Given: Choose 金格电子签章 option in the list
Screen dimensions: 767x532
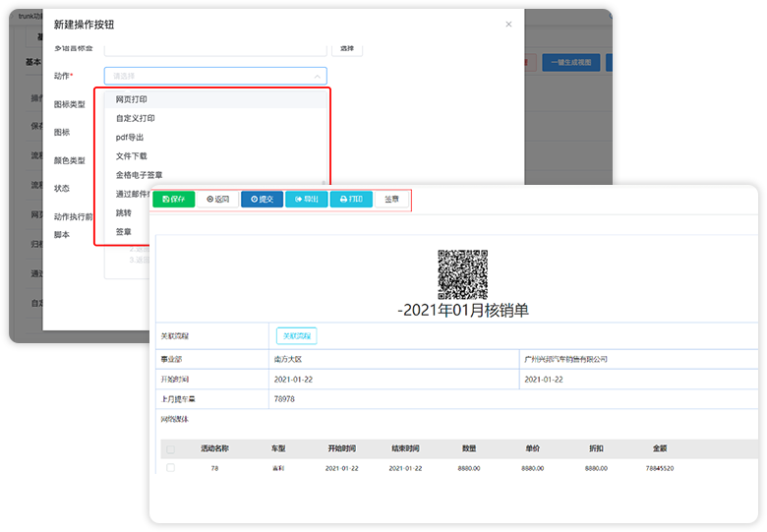Looking at the screenshot, I should 215,175.
